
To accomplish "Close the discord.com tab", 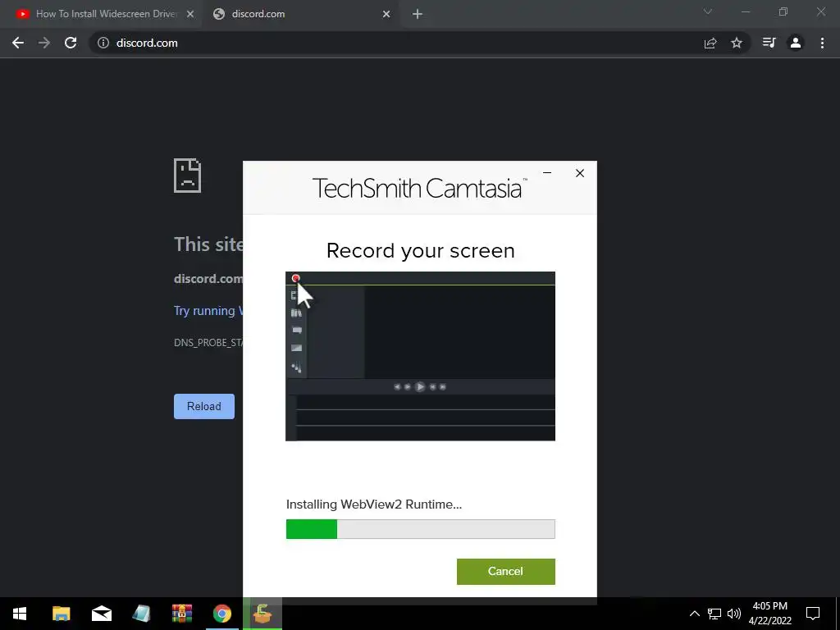I will (386, 14).
